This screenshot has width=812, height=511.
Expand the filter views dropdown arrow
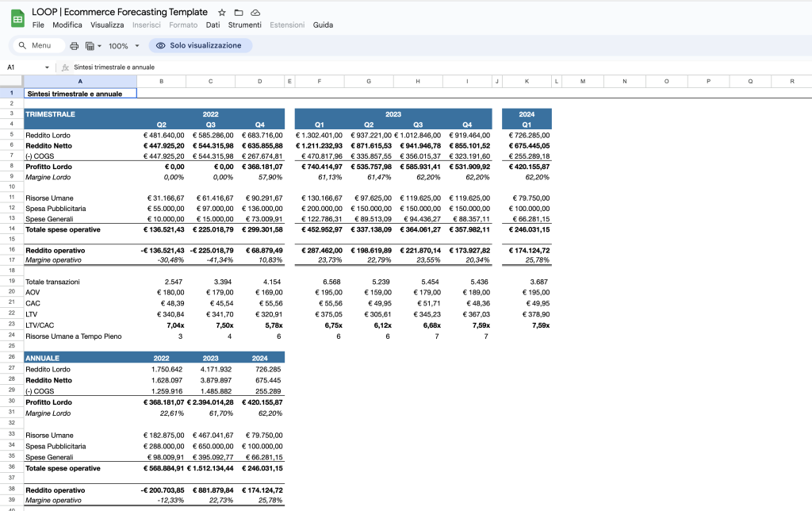99,45
